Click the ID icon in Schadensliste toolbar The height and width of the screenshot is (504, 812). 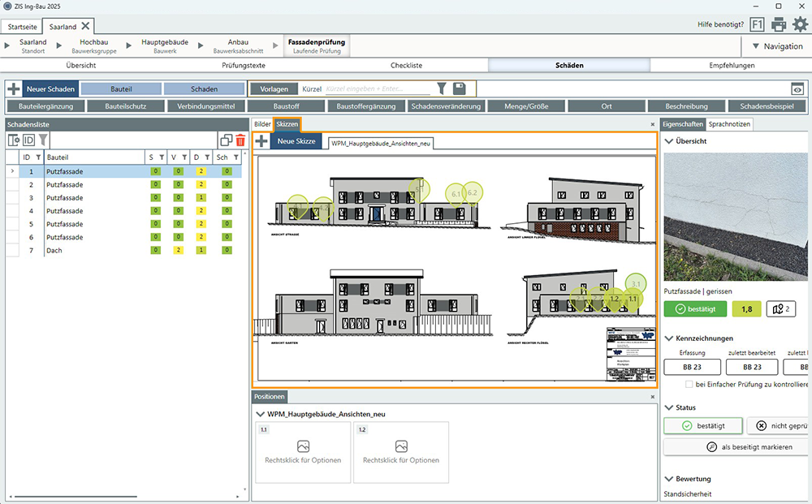(28, 140)
